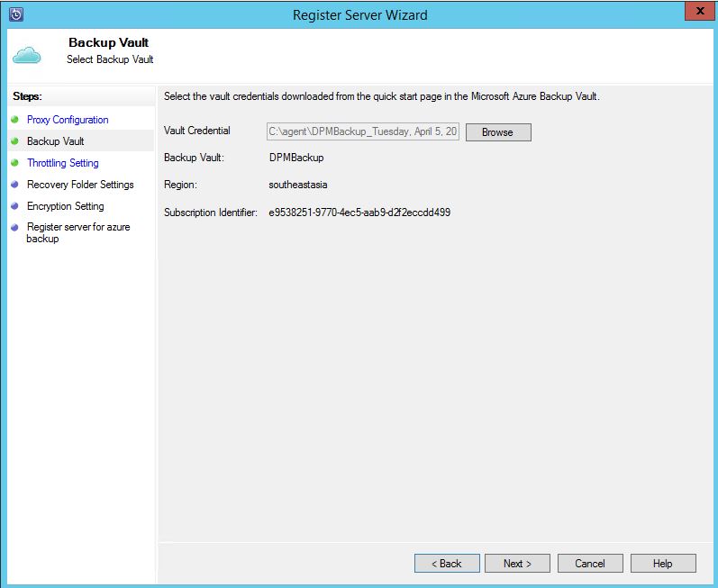Viewport: 718px width, 588px height.
Task: Click the Backup Vault page heading
Action: [108, 42]
